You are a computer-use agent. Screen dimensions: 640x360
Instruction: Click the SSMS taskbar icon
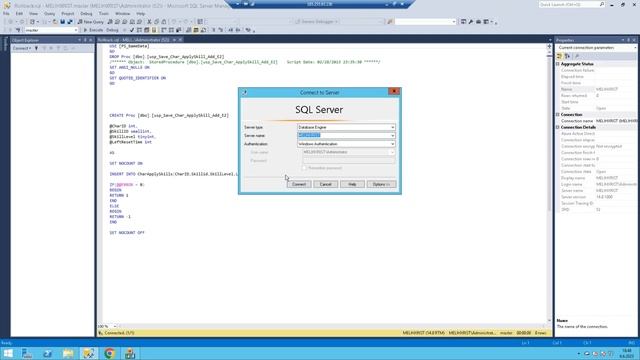[89, 353]
